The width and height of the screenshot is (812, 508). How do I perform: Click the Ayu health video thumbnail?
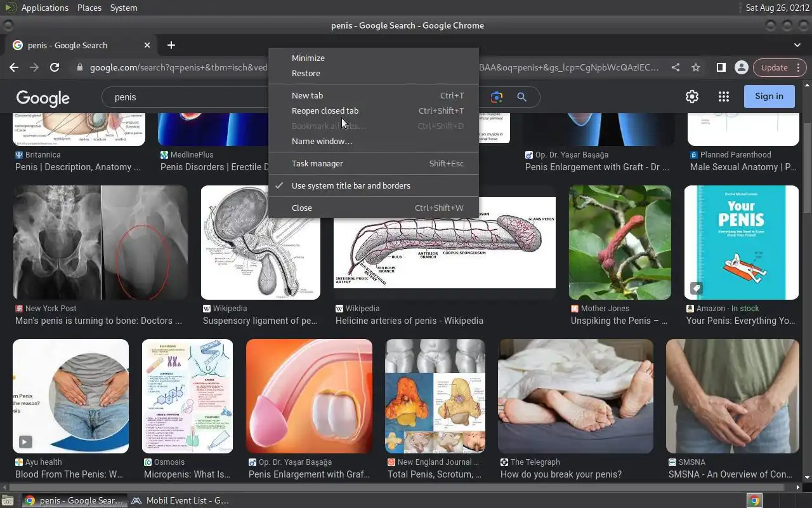pyautogui.click(x=70, y=396)
